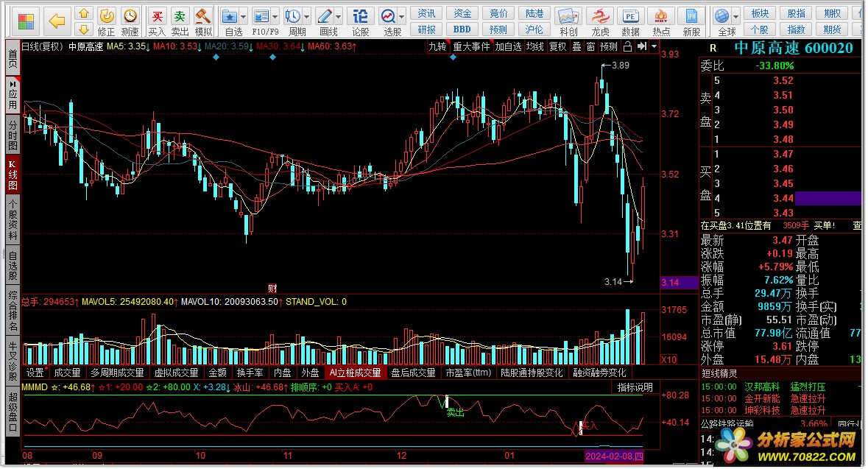Click the 指标说明 button
The width and height of the screenshot is (868, 469).
point(635,387)
